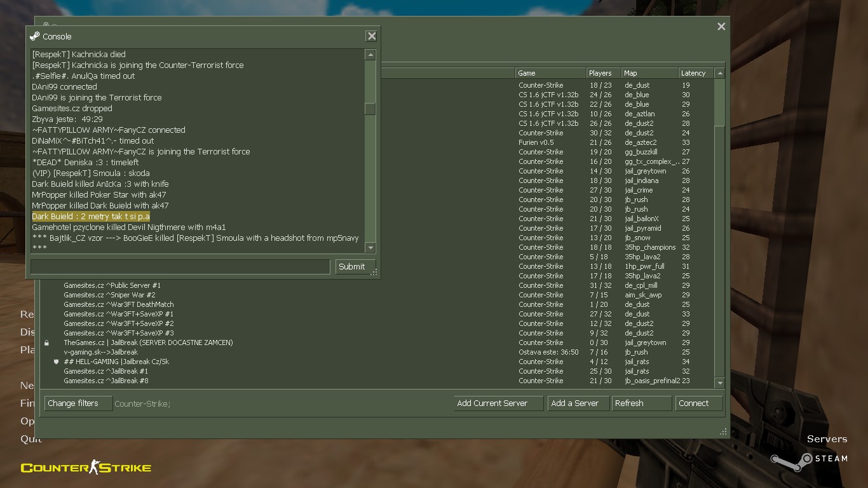The image size is (868, 488).
Task: Click the console scrollbar thumb
Action: (370, 109)
